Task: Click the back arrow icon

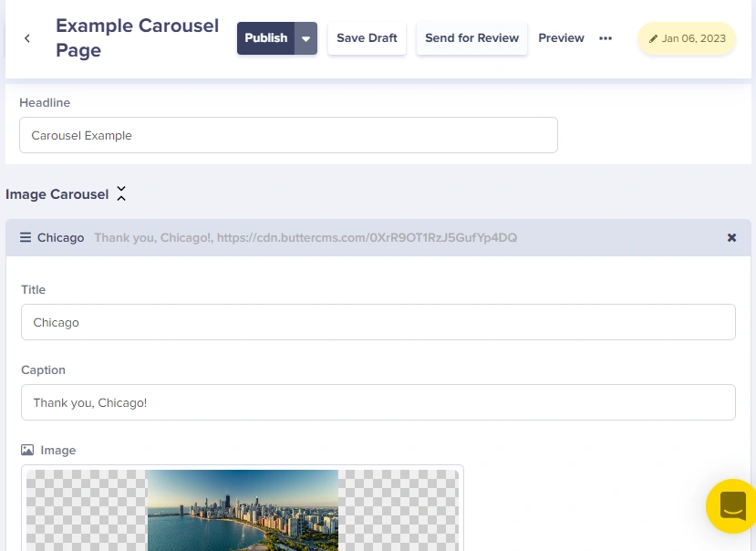Action: 27,38
